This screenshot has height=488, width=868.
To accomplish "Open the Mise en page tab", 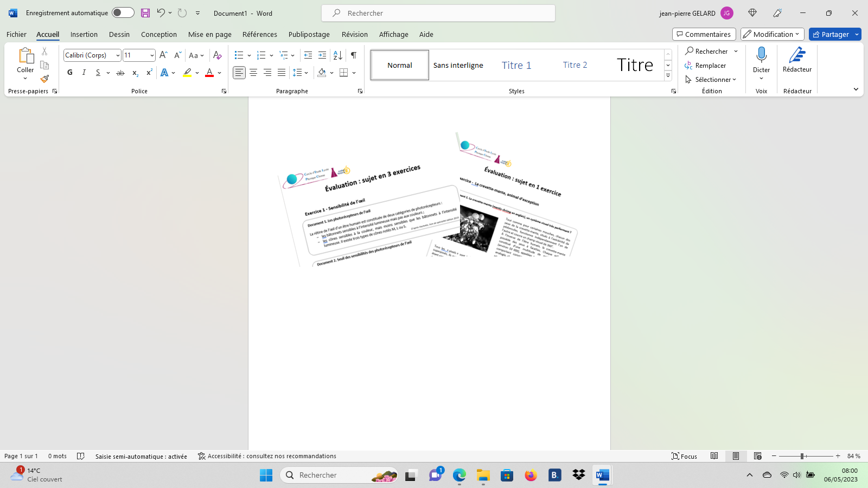I will tap(209, 34).
